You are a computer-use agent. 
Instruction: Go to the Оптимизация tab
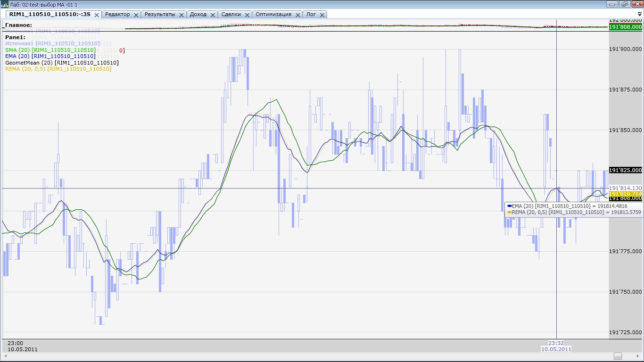(273, 14)
